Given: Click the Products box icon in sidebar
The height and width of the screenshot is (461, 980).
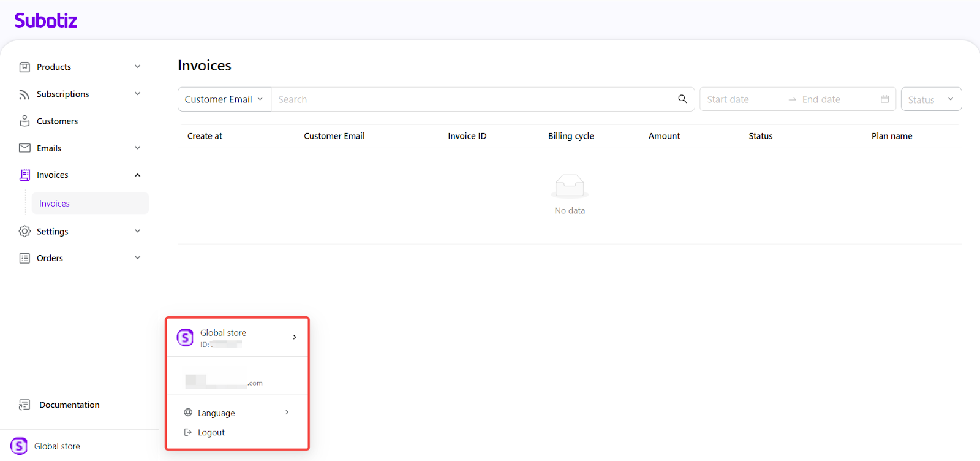Looking at the screenshot, I should (24, 67).
